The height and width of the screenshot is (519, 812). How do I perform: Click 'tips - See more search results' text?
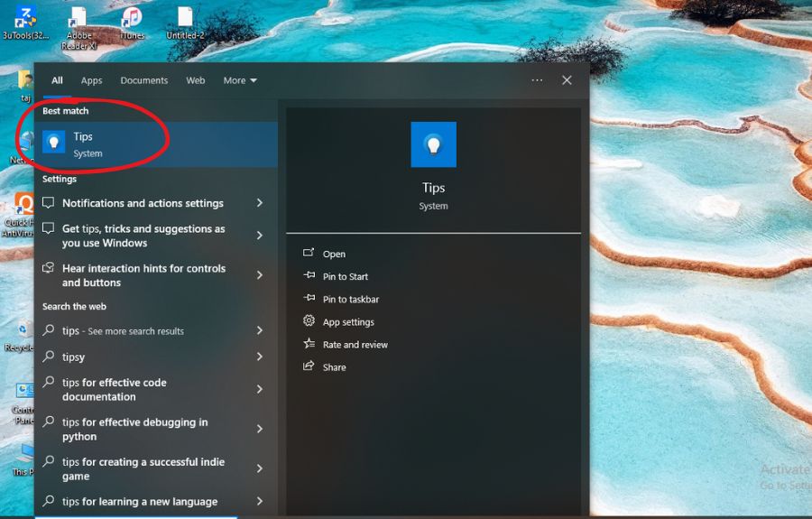[x=123, y=331]
